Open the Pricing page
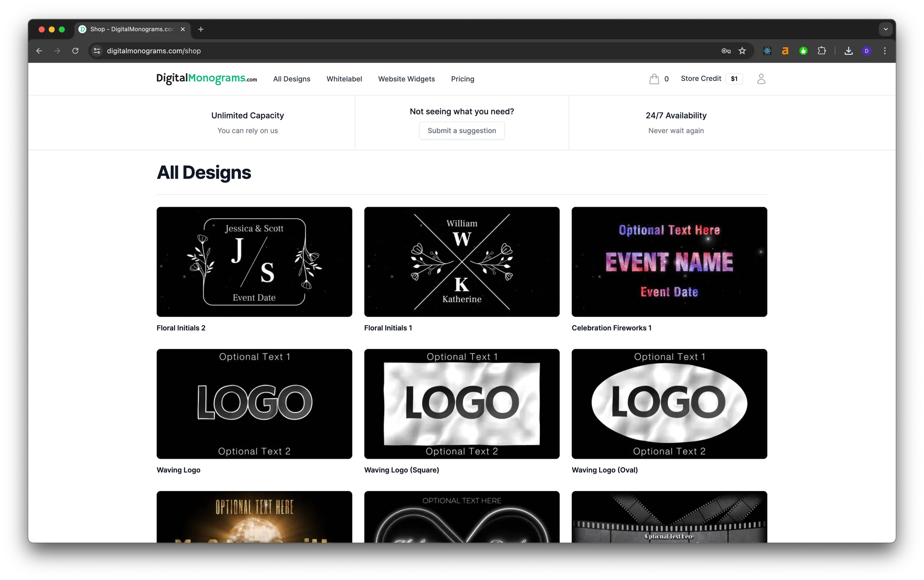Viewport: 924px width, 580px height. pyautogui.click(x=462, y=79)
